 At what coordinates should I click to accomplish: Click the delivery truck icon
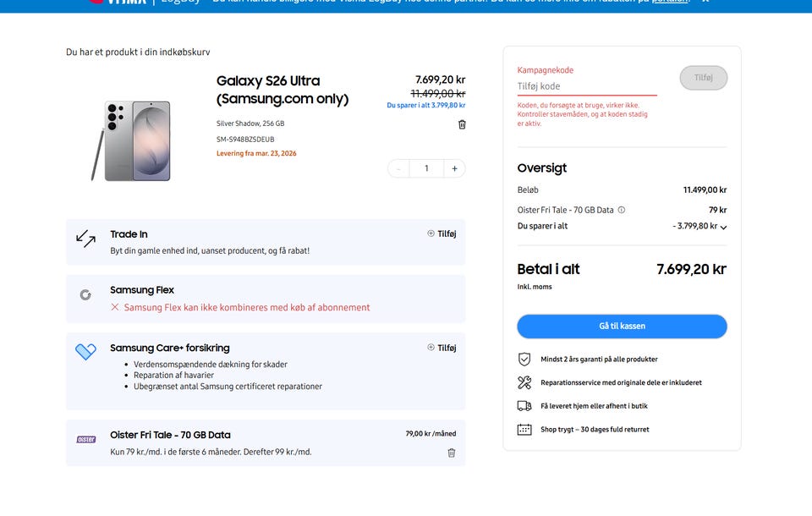(524, 406)
